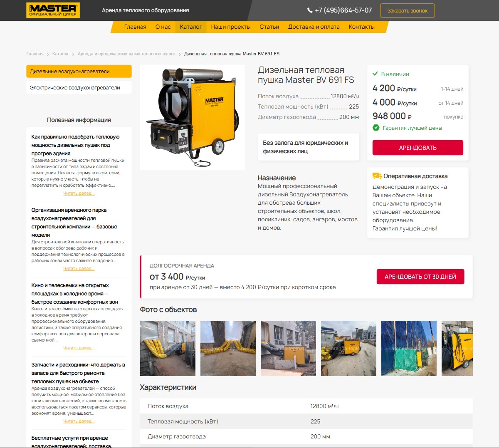Image resolution: width=499 pixels, height=448 pixels.
Task: Open third object photo near brick building
Action: (x=288, y=348)
